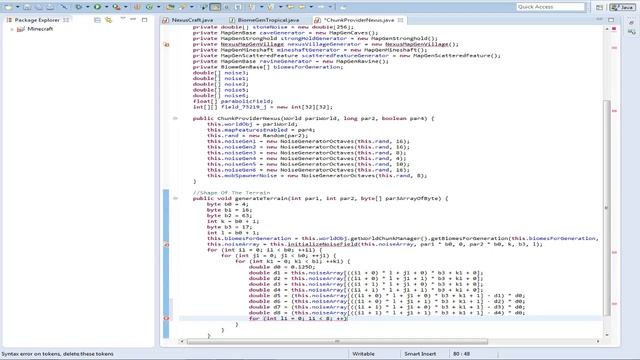
Task: Collapse the ChunkProviderNexus constructor fold
Action: coord(175,118)
